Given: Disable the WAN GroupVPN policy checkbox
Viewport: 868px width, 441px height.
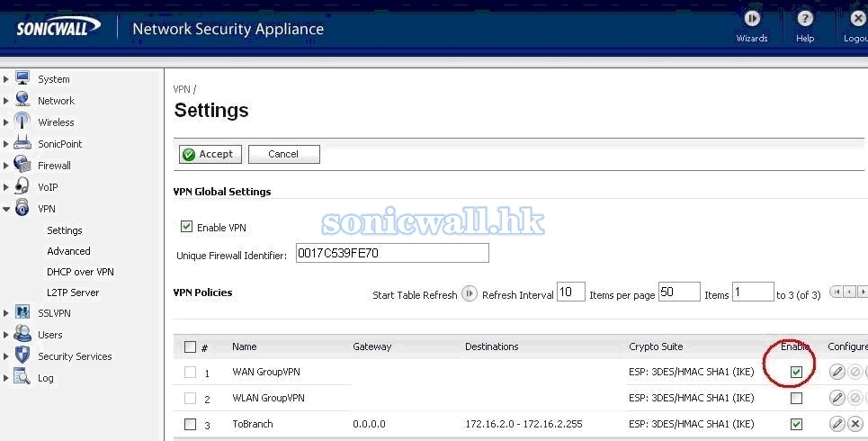Looking at the screenshot, I should click(x=796, y=372).
